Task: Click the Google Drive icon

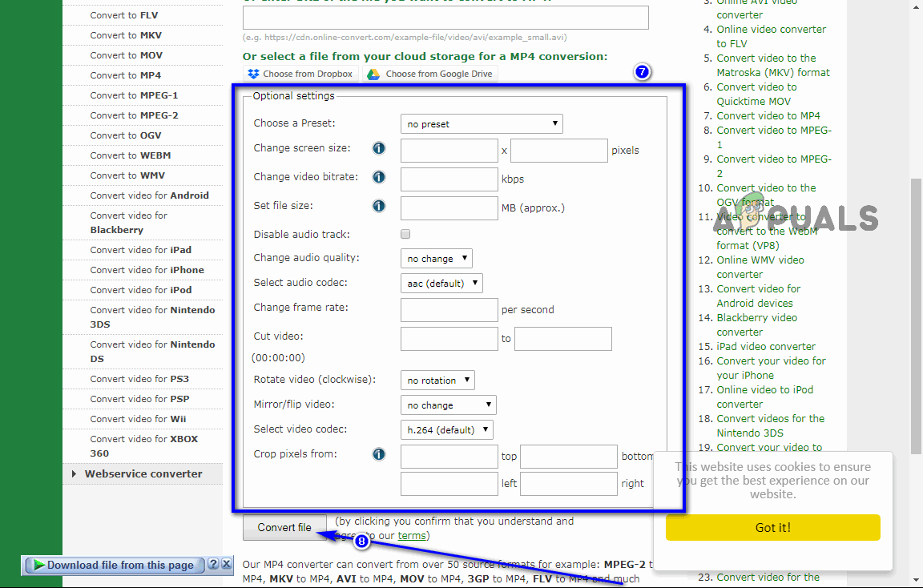Action: [x=373, y=75]
